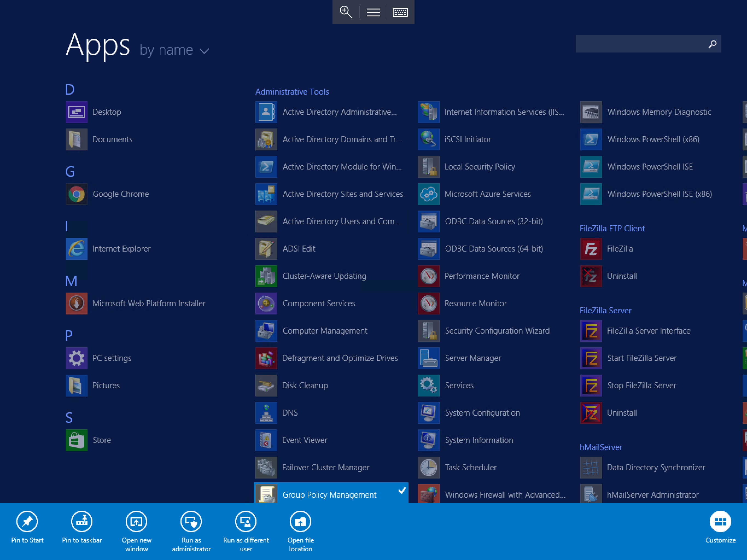747x560 pixels.
Task: Click Run as different user
Action: coord(246,532)
